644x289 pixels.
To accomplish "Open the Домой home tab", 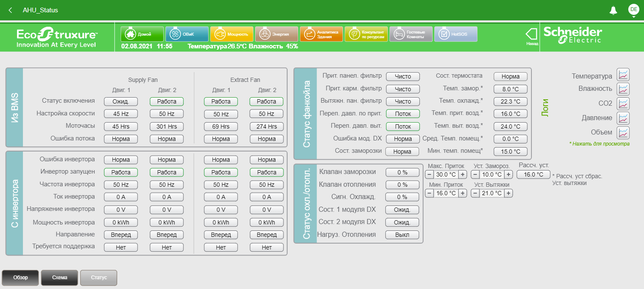I will coord(142,34).
